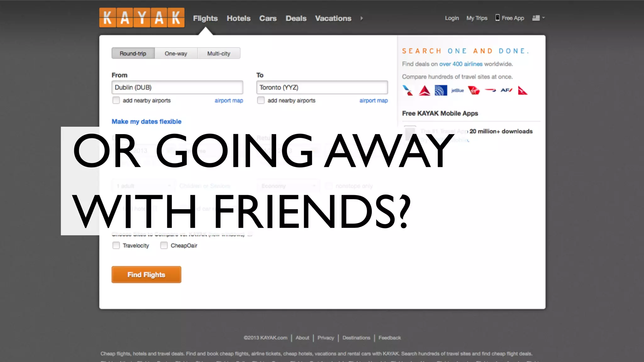Click Make my dates flexible
Screen dimensions: 644x362
click(x=147, y=122)
